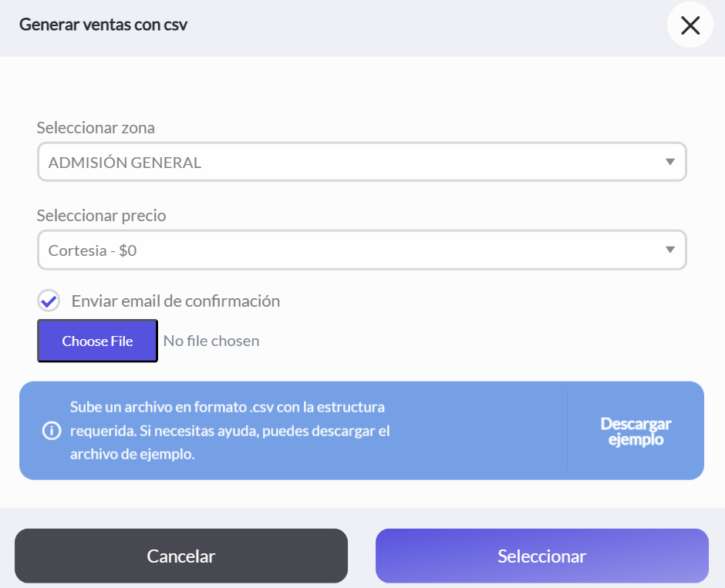Click the Seleccionar zona label
725x588 pixels.
point(96,127)
